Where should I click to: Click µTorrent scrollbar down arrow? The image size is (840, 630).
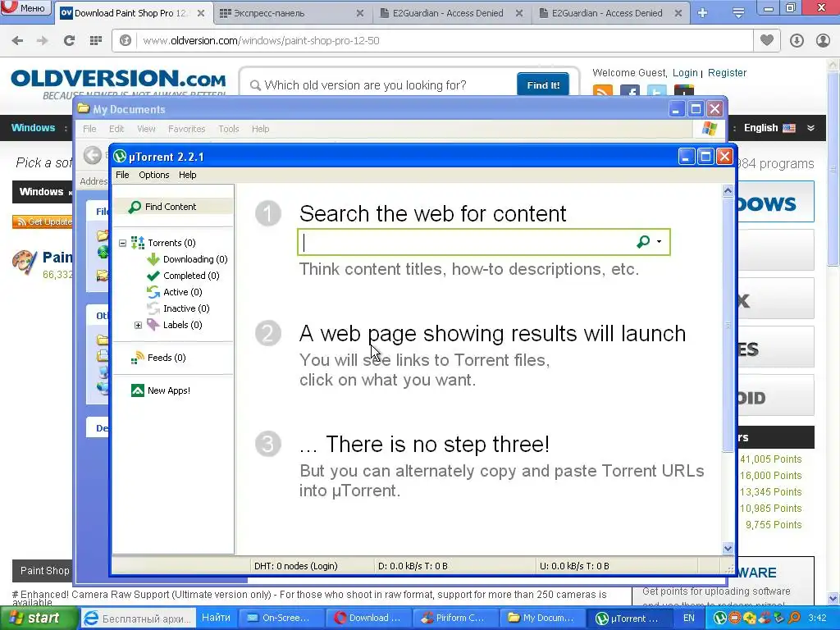(728, 548)
